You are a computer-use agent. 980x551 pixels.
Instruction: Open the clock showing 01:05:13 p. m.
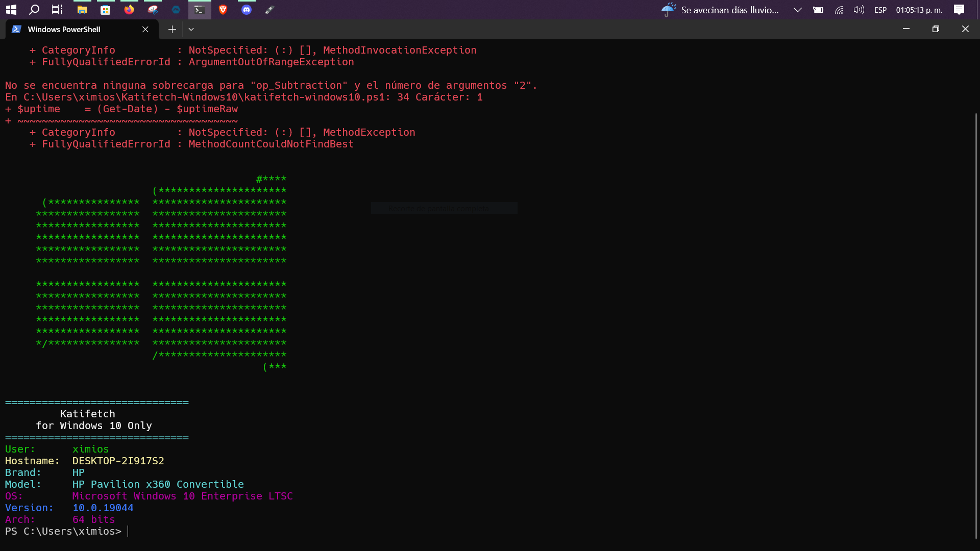(919, 10)
